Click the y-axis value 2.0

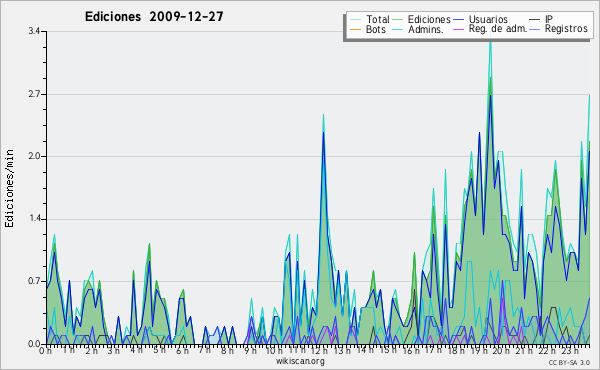point(34,156)
